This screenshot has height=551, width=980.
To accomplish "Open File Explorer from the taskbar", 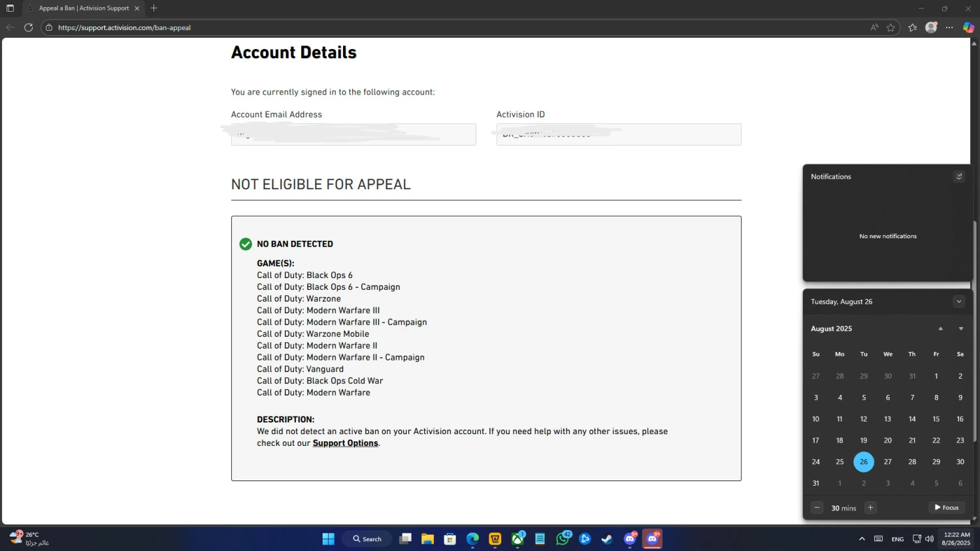I will 427,539.
